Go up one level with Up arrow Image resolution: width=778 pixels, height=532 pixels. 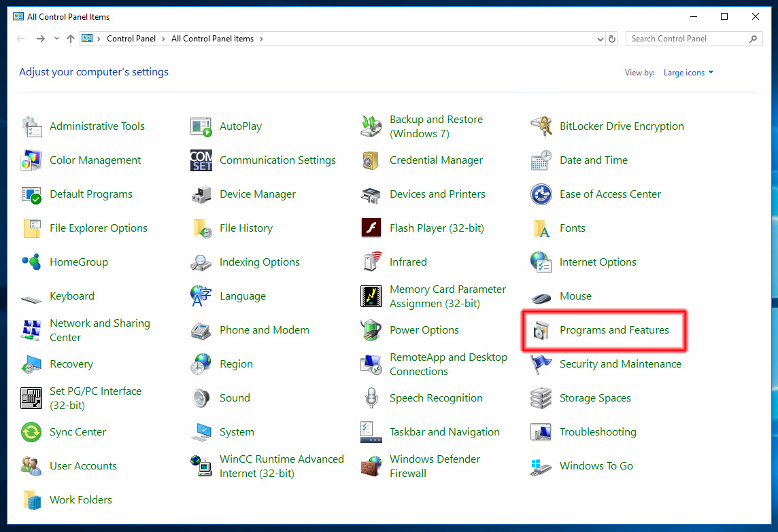point(71,39)
